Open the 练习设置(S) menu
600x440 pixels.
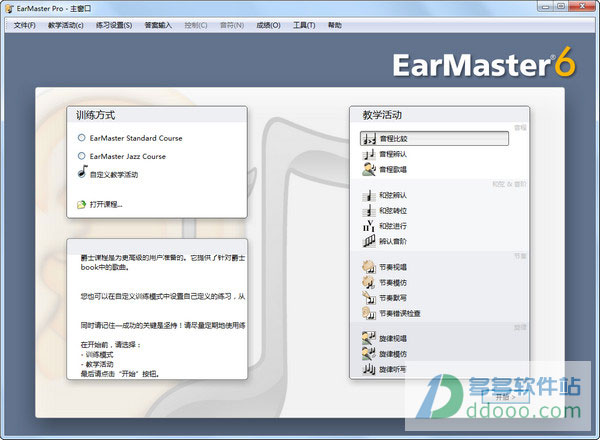[x=114, y=25]
